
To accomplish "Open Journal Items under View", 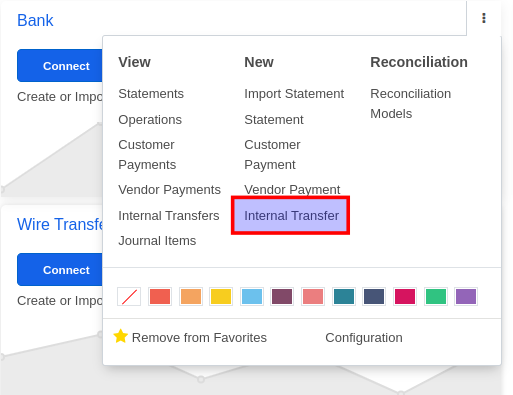I will (157, 241).
